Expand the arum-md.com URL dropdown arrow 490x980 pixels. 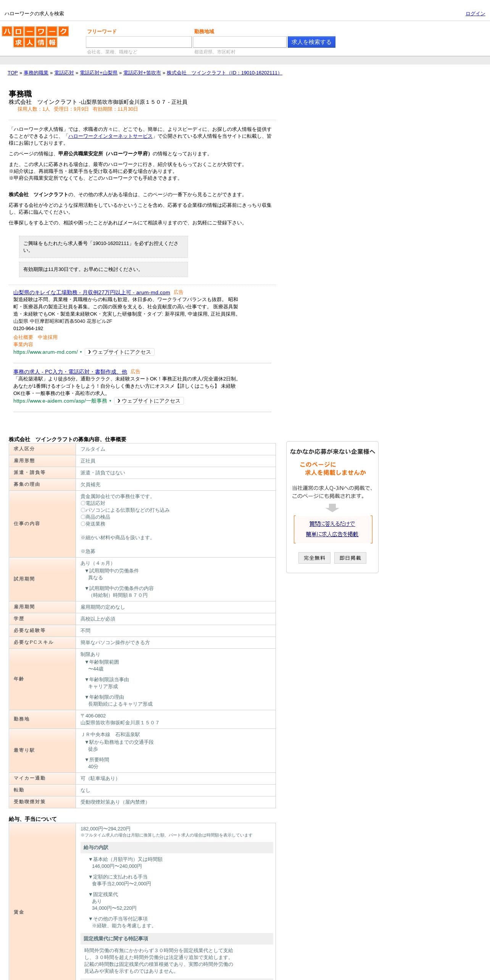click(x=81, y=352)
